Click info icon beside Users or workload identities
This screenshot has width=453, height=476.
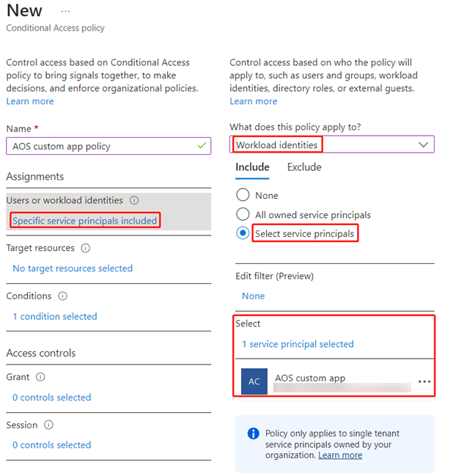point(134,200)
